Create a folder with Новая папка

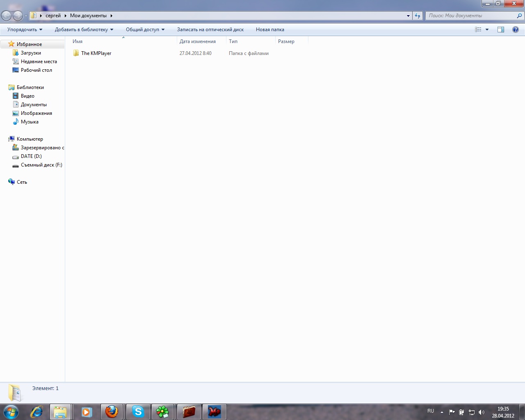[270, 30]
